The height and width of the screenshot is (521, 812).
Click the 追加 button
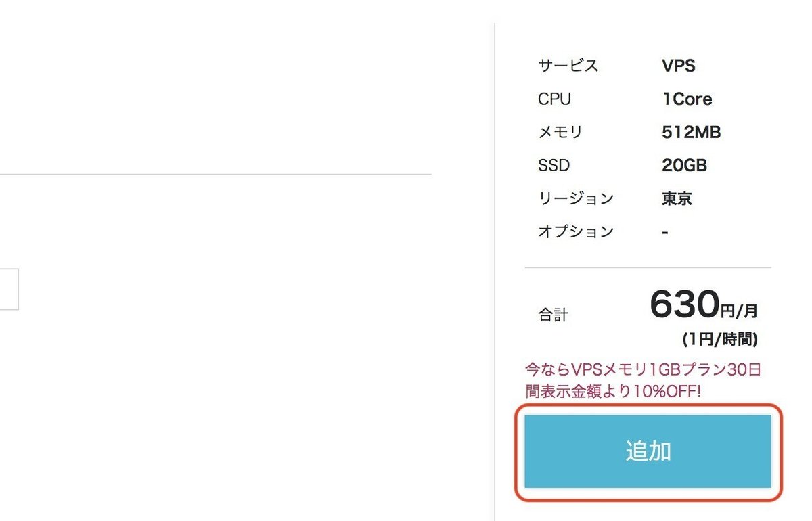tap(648, 451)
